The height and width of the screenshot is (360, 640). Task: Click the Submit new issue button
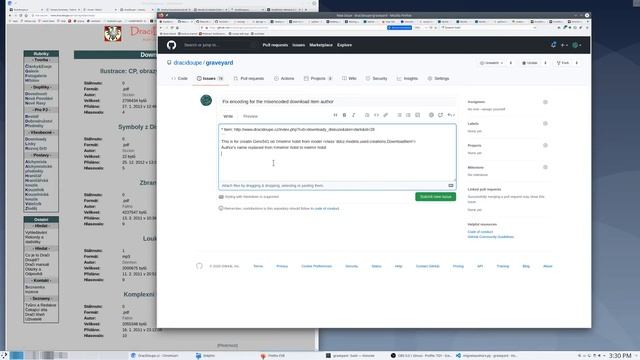436,197
